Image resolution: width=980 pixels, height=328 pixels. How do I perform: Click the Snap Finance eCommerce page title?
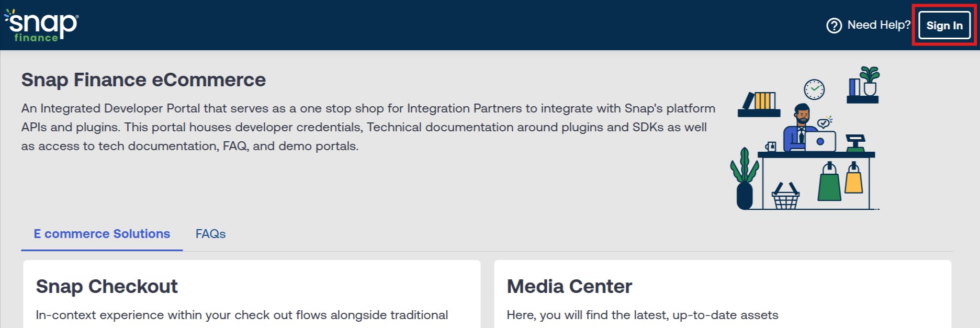click(x=143, y=80)
